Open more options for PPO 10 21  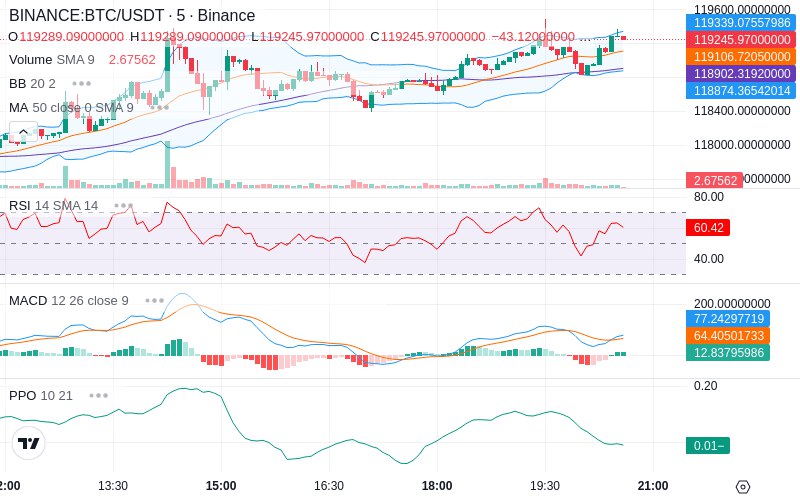pos(98,395)
